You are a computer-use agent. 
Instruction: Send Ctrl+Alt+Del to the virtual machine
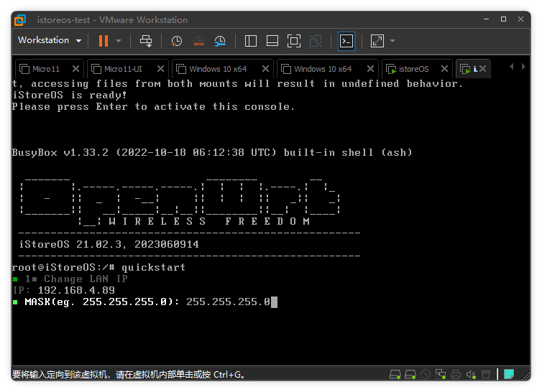click(146, 41)
